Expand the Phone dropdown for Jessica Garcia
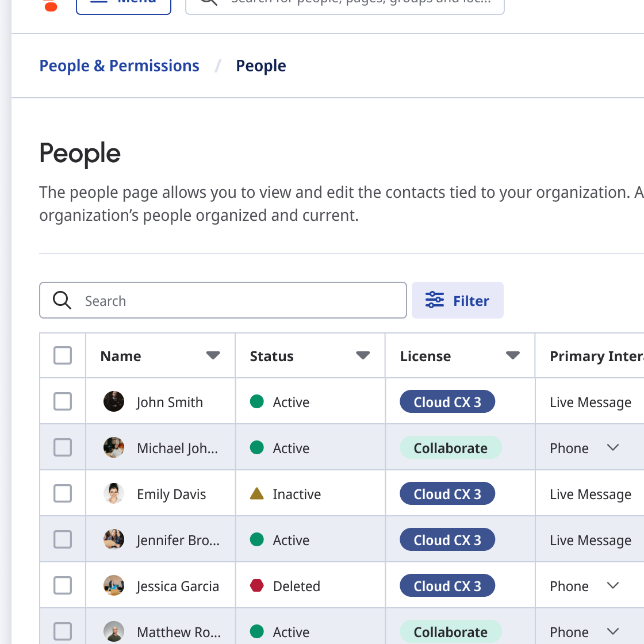 (x=613, y=586)
